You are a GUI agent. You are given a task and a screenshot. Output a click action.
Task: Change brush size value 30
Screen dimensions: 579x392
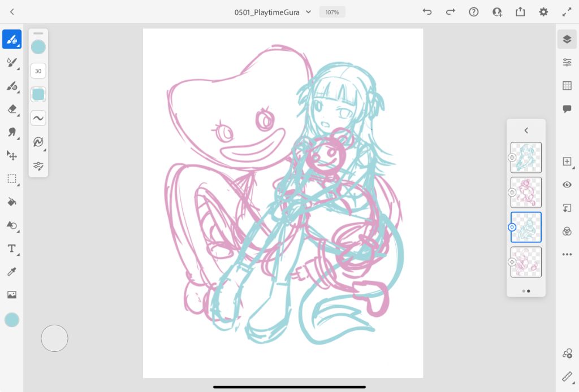pos(38,71)
